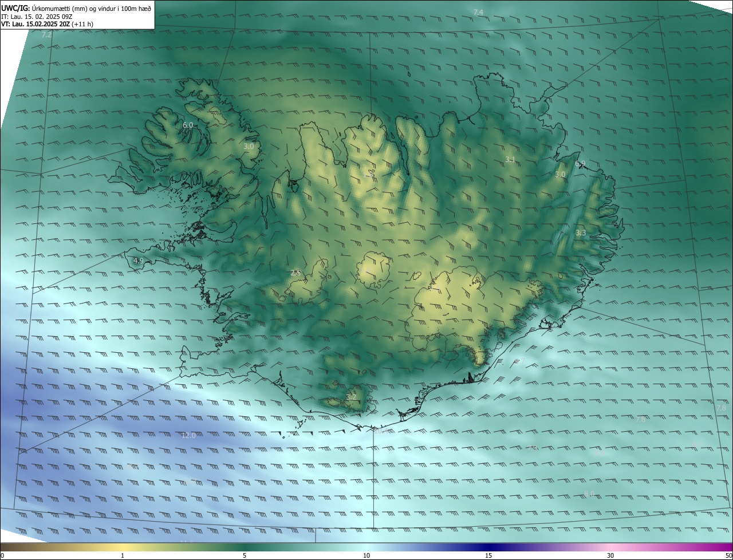Click the "3.2" value label
Image resolution: width=733 pixels, height=560 pixels.
click(351, 396)
